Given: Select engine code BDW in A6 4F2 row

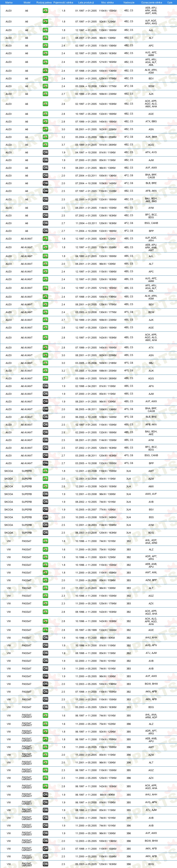Looking at the screenshot, I should tap(151, 86).
